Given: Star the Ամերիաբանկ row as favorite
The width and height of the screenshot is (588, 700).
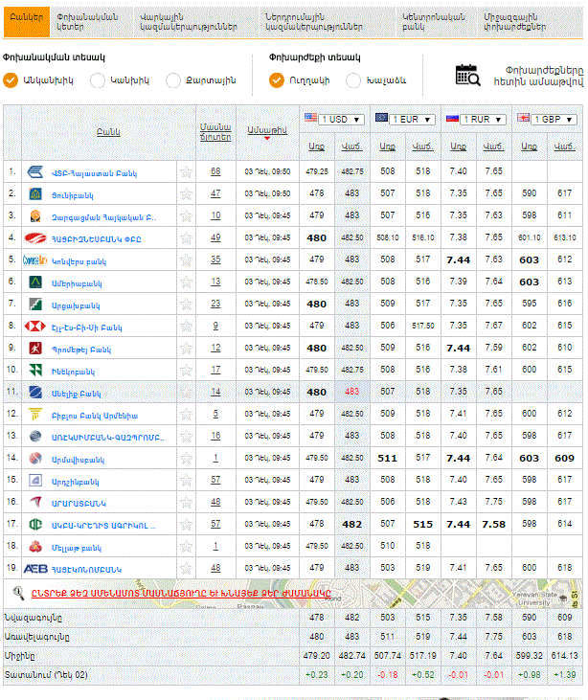Looking at the screenshot, I should (x=186, y=282).
